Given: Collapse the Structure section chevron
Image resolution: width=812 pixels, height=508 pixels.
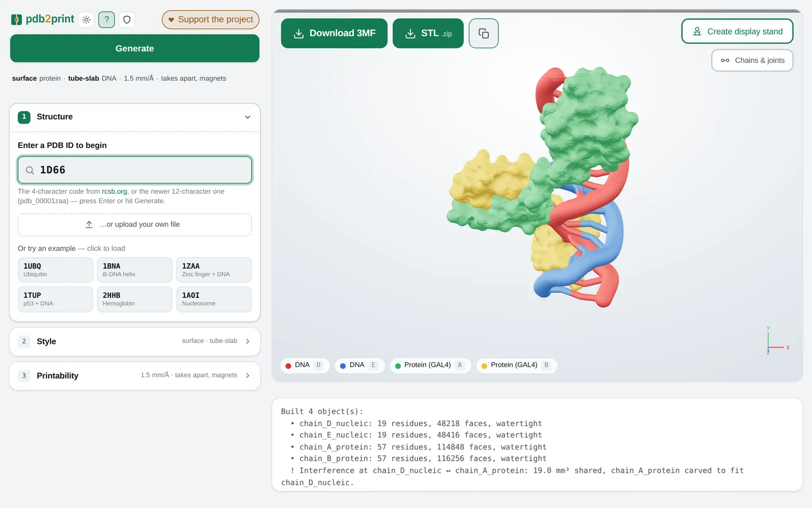Looking at the screenshot, I should tap(248, 117).
